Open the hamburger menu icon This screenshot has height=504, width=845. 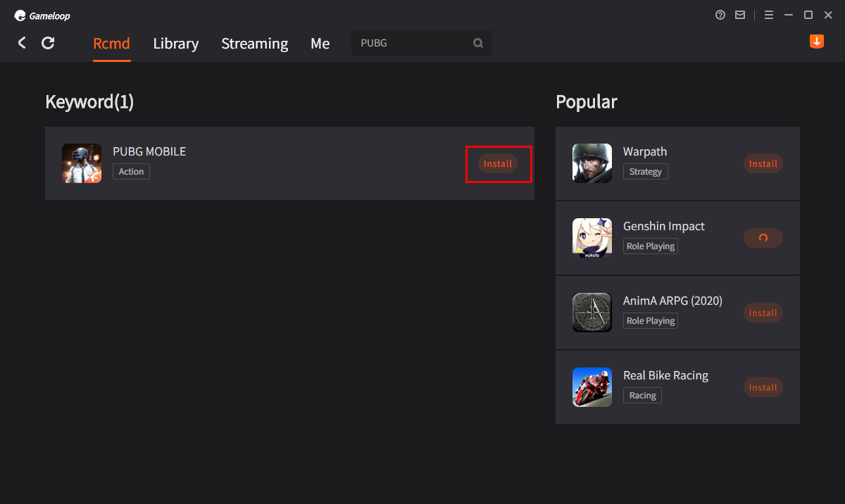[769, 15]
